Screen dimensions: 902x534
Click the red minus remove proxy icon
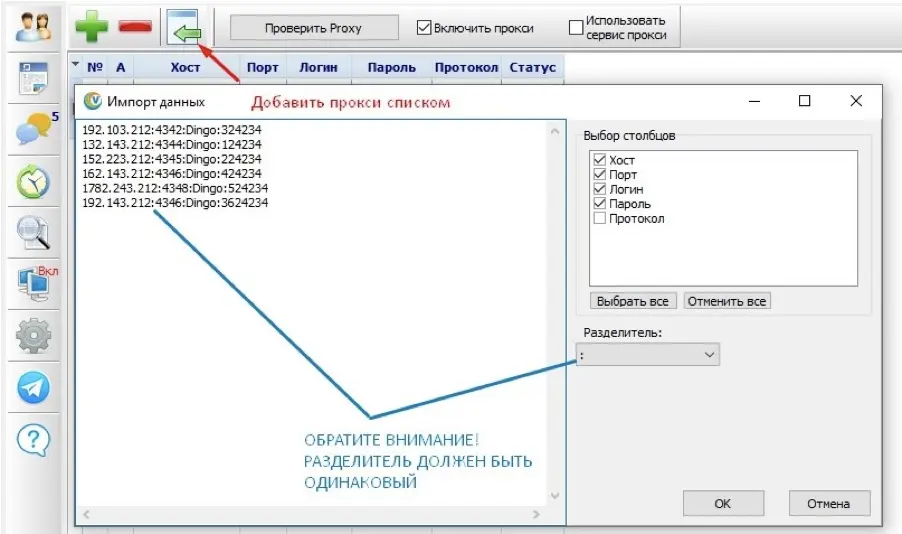134,27
